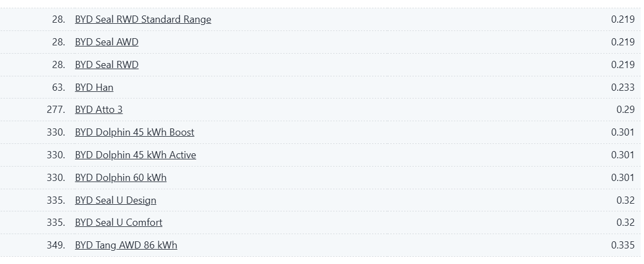The height and width of the screenshot is (264, 644).
Task: Click the BYD Dolphin 60 kWh link
Action: click(121, 177)
